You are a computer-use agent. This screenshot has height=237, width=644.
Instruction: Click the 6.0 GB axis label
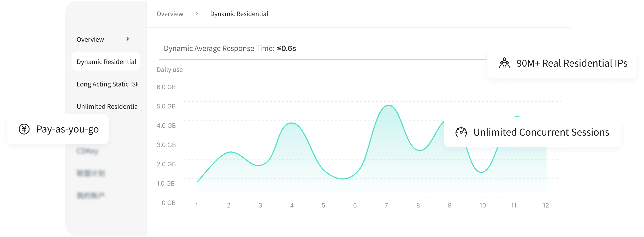pyautogui.click(x=166, y=87)
